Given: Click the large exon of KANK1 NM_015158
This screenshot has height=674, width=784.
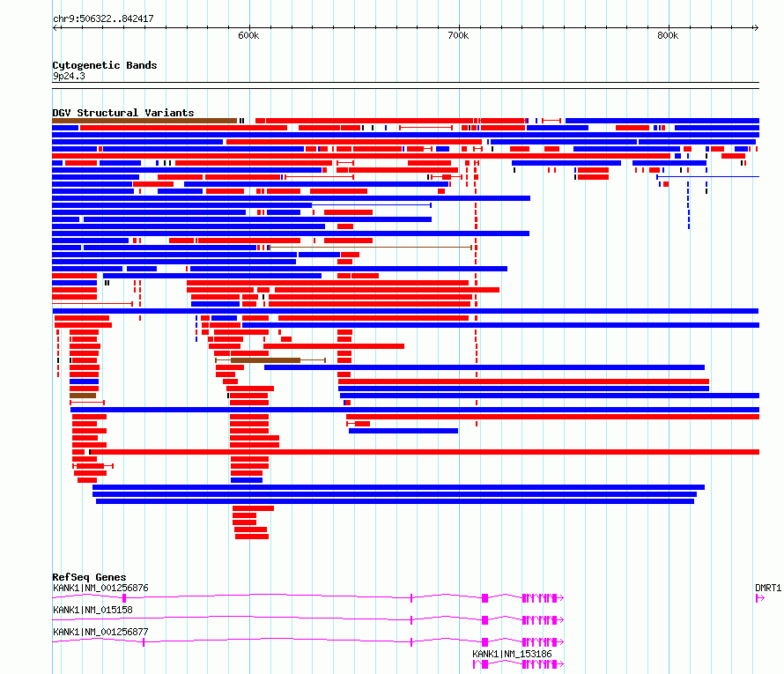Looking at the screenshot, I should coord(484,620).
